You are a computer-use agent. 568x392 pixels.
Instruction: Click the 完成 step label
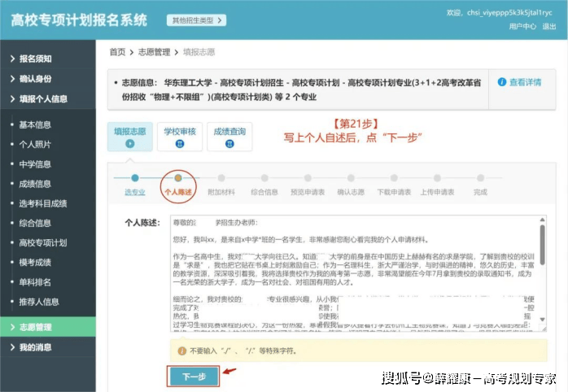point(480,192)
